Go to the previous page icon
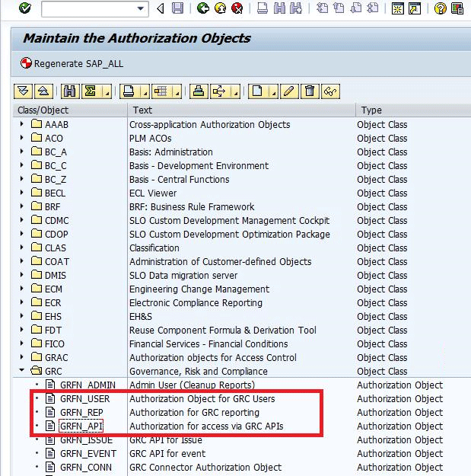Viewport: 471px width, 476px height. (x=339, y=8)
